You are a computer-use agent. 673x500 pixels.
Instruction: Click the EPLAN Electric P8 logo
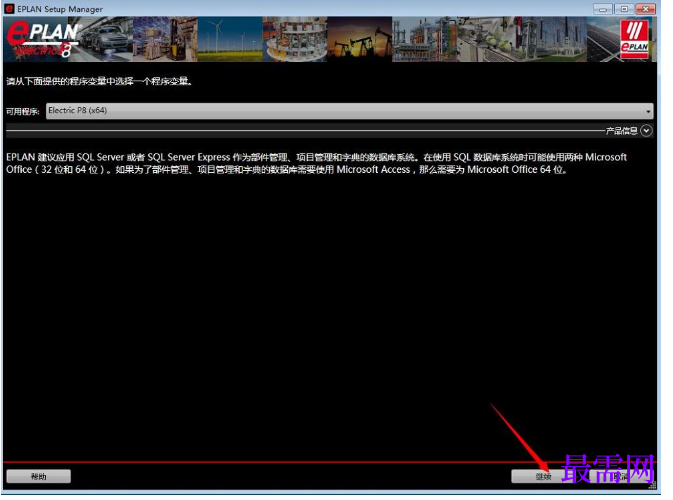43,40
